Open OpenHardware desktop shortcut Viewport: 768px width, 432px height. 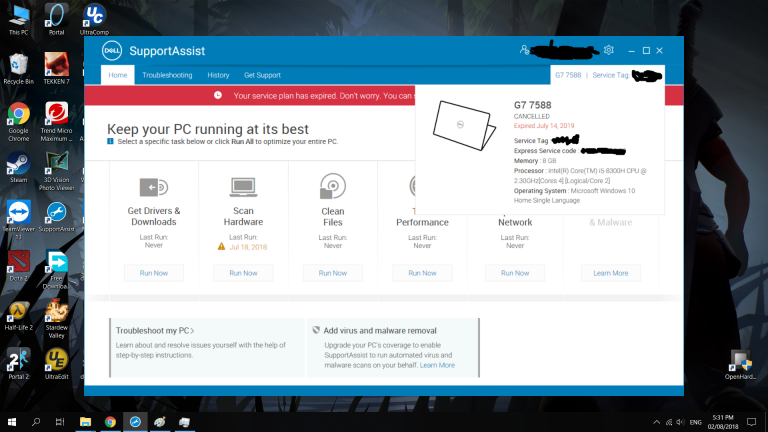pyautogui.click(x=740, y=365)
